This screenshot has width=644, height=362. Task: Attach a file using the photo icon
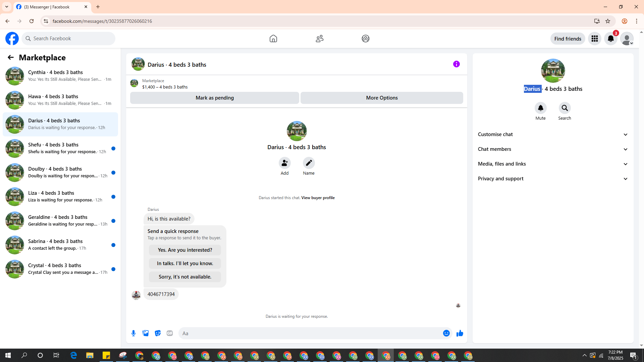pos(146,333)
